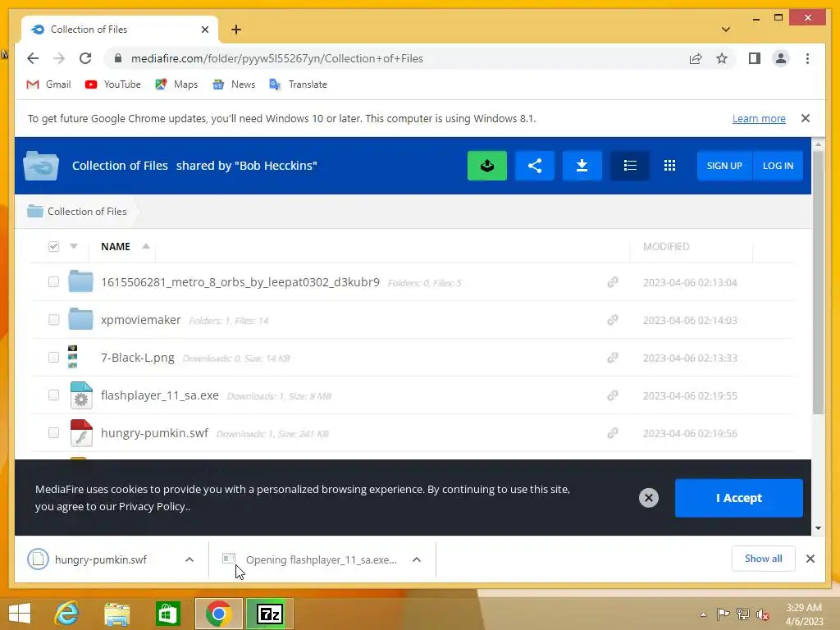Click Show all downloads button
The width and height of the screenshot is (840, 630).
[764, 559]
